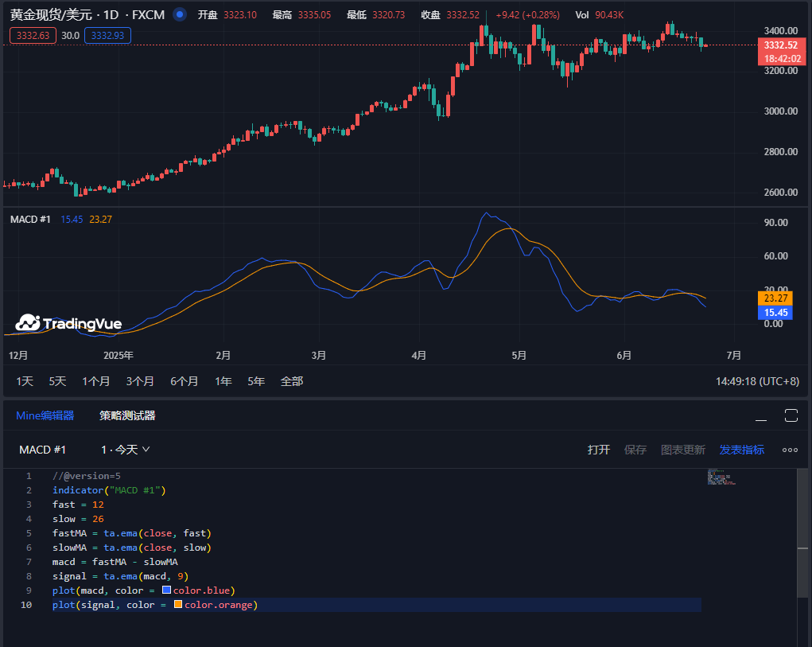
Task: Click the 打开 button in the editor
Action: click(598, 450)
